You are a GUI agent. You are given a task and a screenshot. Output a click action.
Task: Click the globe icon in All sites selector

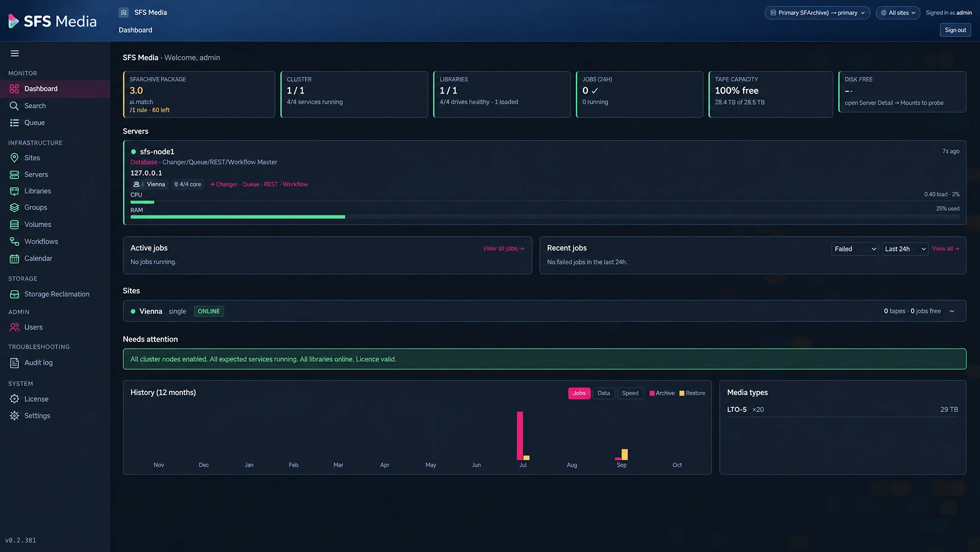tap(884, 13)
